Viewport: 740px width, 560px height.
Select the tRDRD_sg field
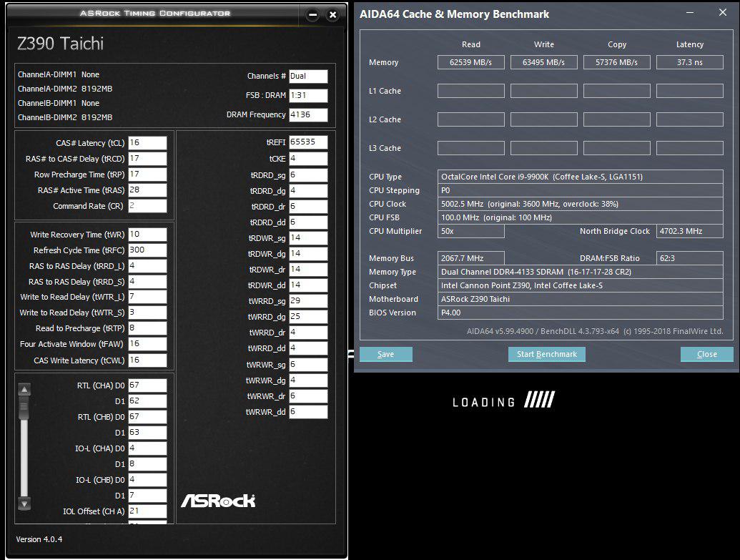tap(308, 175)
